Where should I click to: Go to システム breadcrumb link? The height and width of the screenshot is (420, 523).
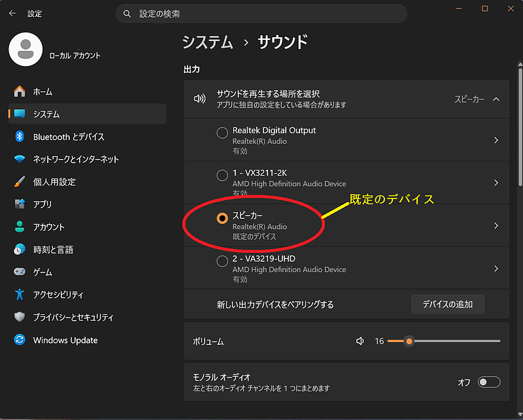click(207, 42)
